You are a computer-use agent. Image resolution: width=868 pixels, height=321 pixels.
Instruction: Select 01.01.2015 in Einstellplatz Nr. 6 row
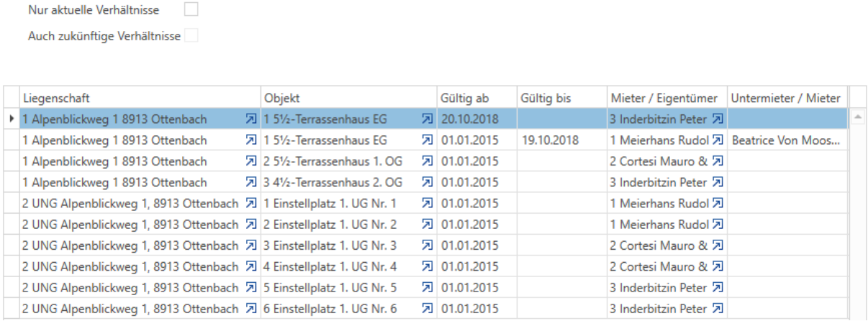[x=476, y=309]
